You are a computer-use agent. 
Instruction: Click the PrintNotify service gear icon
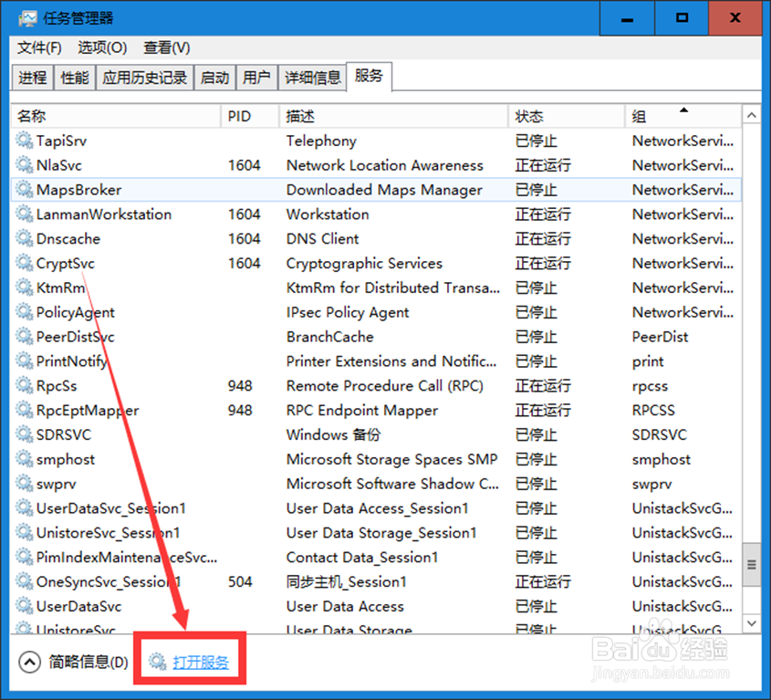[23, 360]
